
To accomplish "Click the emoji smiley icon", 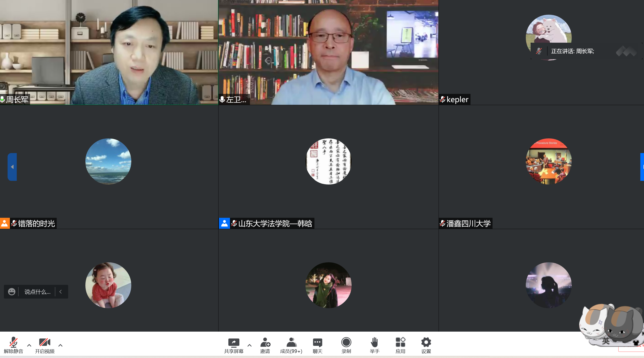I will tap(11, 291).
